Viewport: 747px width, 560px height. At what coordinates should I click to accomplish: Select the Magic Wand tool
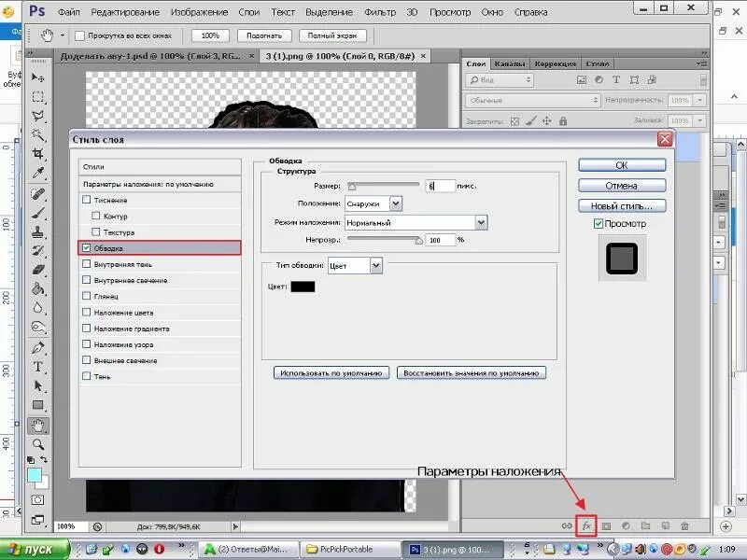coord(37,134)
